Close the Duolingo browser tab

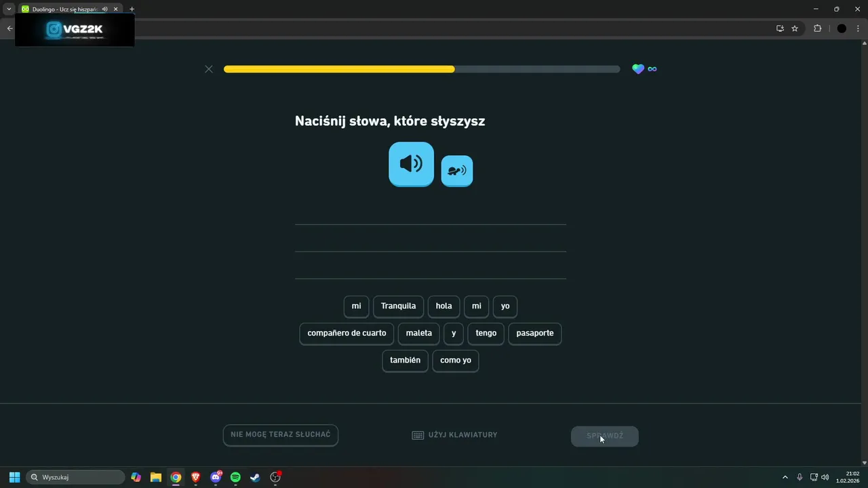[116, 9]
